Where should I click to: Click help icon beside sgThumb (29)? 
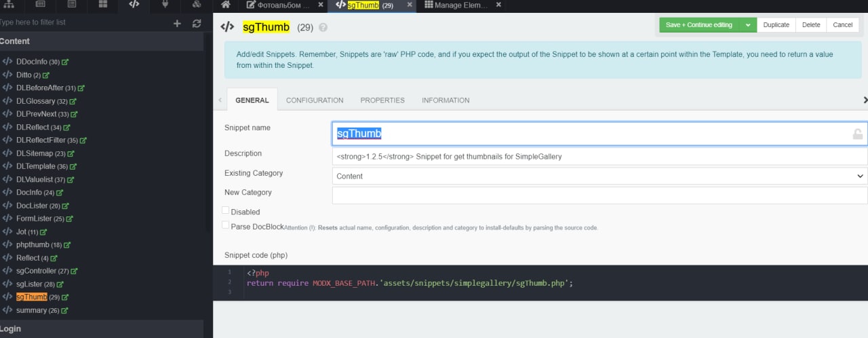coord(323,28)
